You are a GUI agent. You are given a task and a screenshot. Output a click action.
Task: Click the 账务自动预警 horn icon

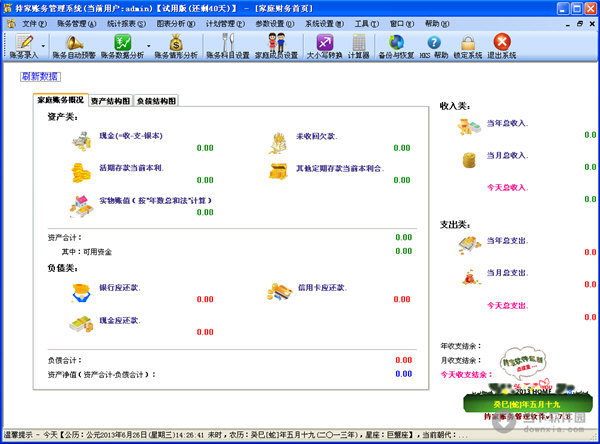click(75, 44)
